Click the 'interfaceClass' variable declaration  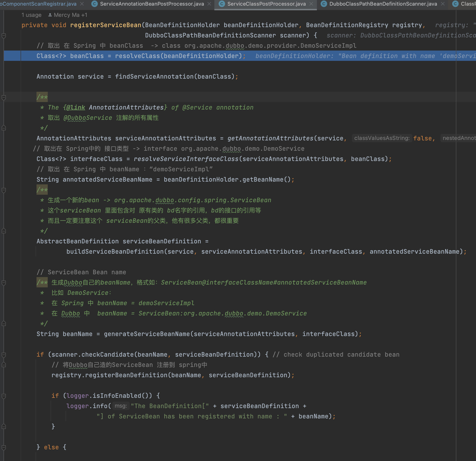point(96,159)
